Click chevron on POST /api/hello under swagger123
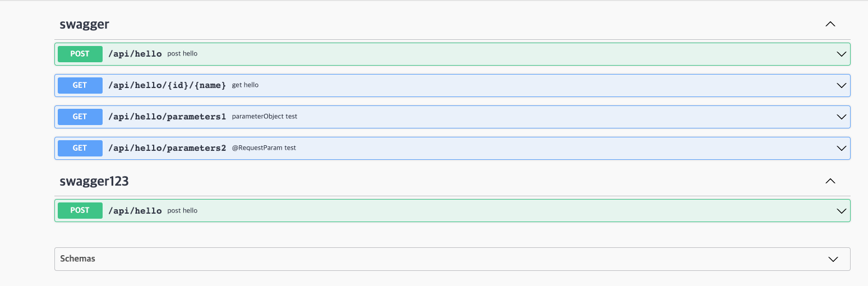The height and width of the screenshot is (286, 868). [x=841, y=211]
